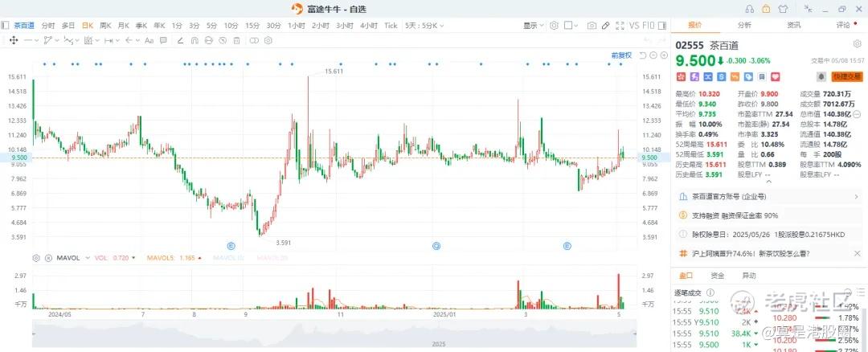
Task: Open quote panel settings gear
Action: (857, 44)
